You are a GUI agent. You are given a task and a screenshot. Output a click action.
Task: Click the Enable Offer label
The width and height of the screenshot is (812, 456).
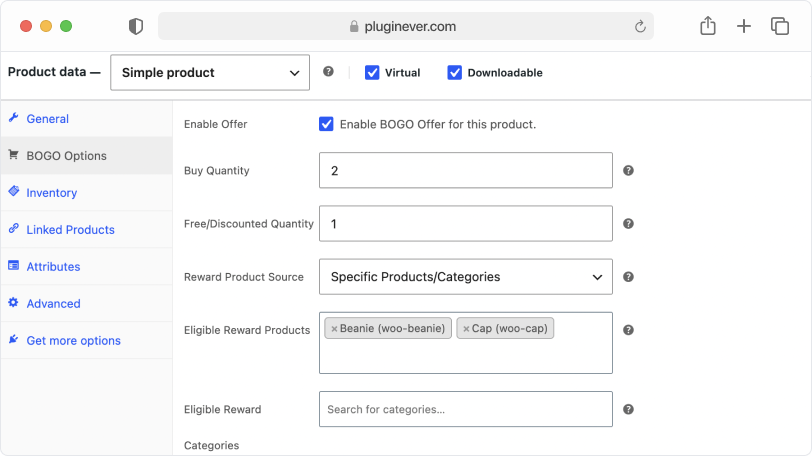[x=215, y=124]
